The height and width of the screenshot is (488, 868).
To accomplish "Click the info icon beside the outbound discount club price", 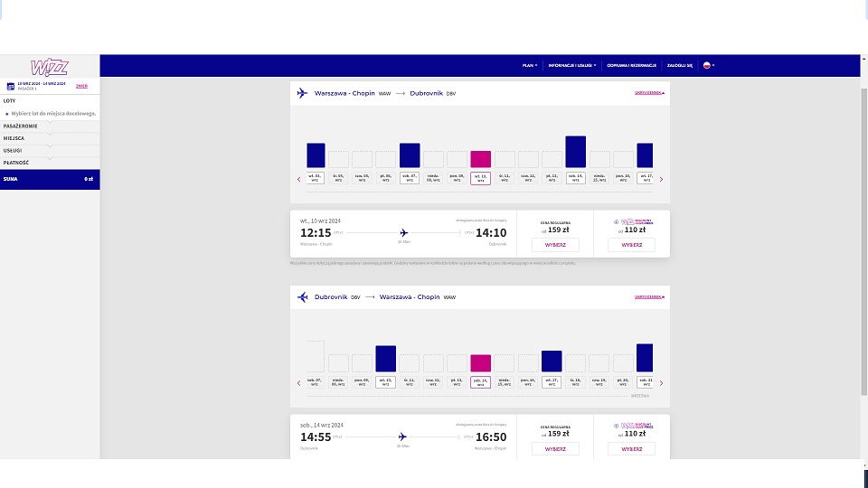I will click(616, 222).
